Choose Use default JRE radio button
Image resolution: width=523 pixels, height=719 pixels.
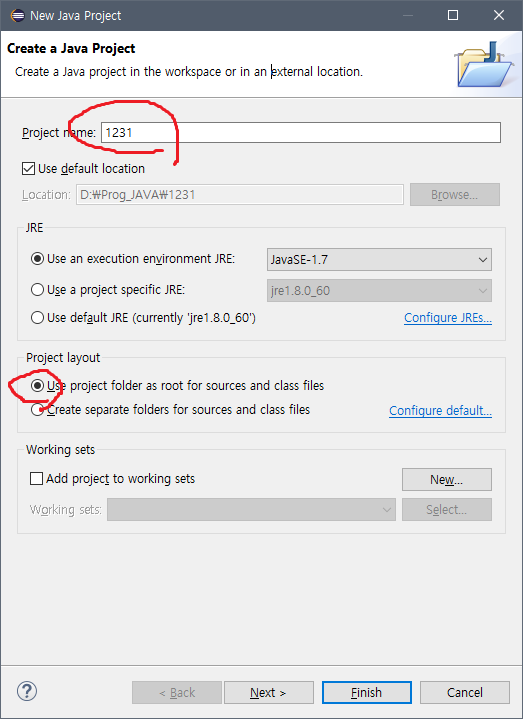[x=37, y=317]
